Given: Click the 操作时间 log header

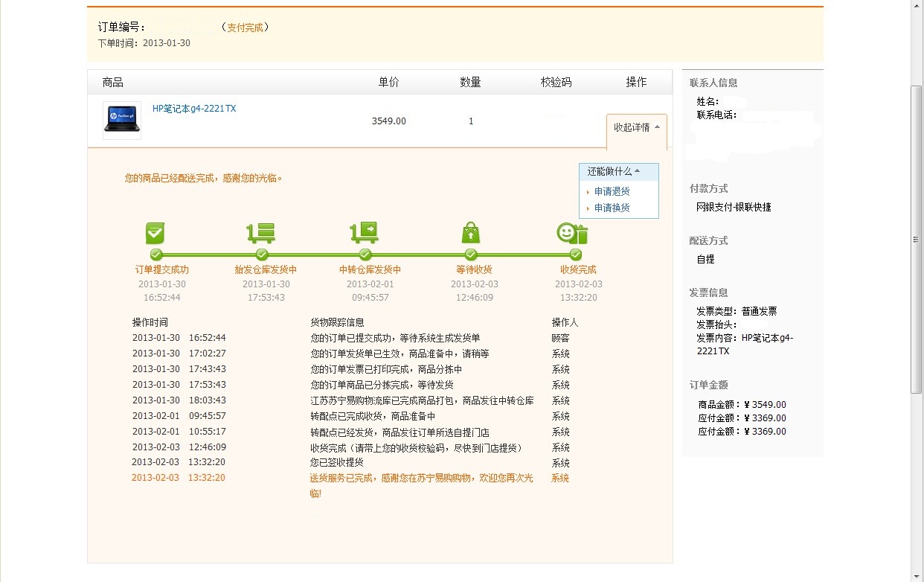Looking at the screenshot, I should [150, 322].
